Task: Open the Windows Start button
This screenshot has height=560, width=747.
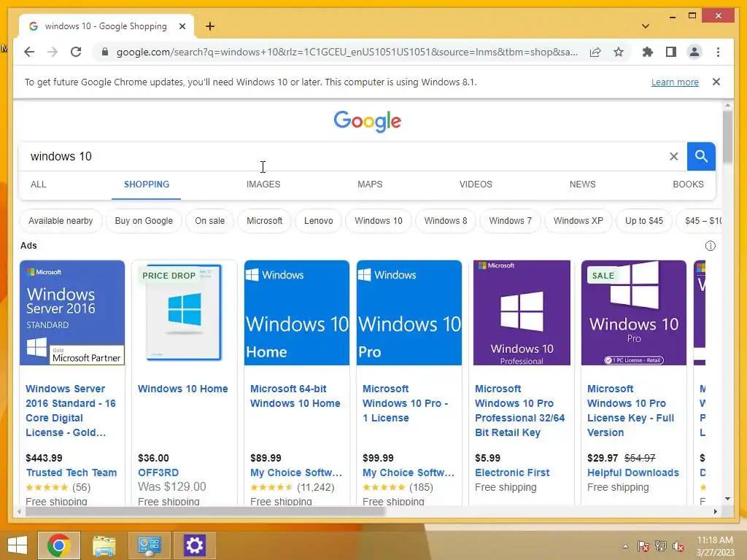Action: pos(18,545)
